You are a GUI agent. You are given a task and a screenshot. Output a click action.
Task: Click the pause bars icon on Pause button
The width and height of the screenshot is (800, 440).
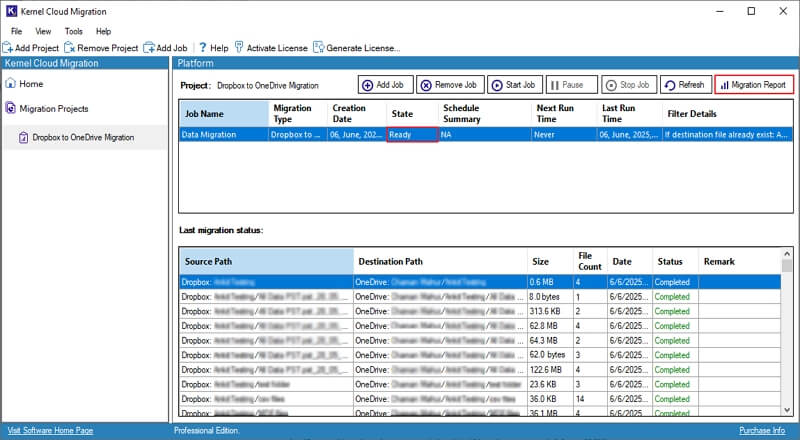coord(555,85)
